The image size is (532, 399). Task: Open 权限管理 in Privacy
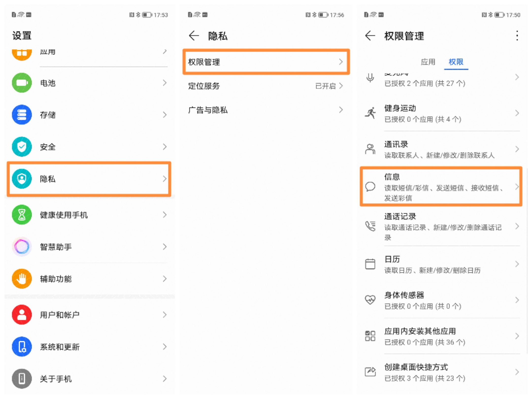(x=266, y=62)
